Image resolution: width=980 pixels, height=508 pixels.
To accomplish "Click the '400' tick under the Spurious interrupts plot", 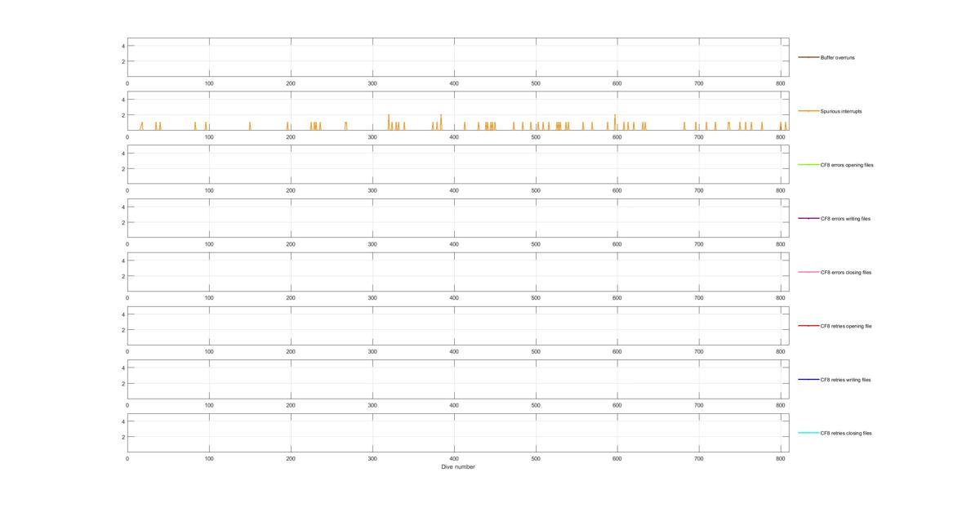I will pyautogui.click(x=454, y=137).
